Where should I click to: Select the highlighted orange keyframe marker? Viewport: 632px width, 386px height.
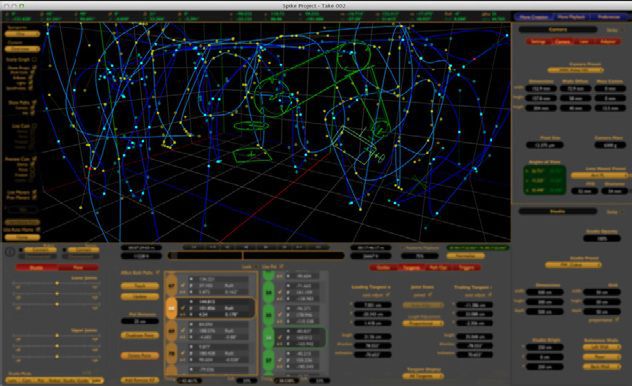pyautogui.click(x=171, y=309)
